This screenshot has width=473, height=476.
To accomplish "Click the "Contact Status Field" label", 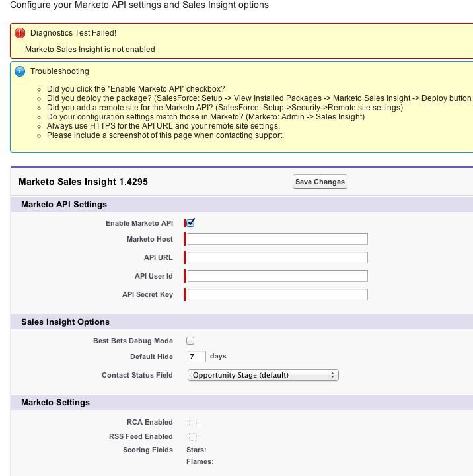I will (137, 375).
